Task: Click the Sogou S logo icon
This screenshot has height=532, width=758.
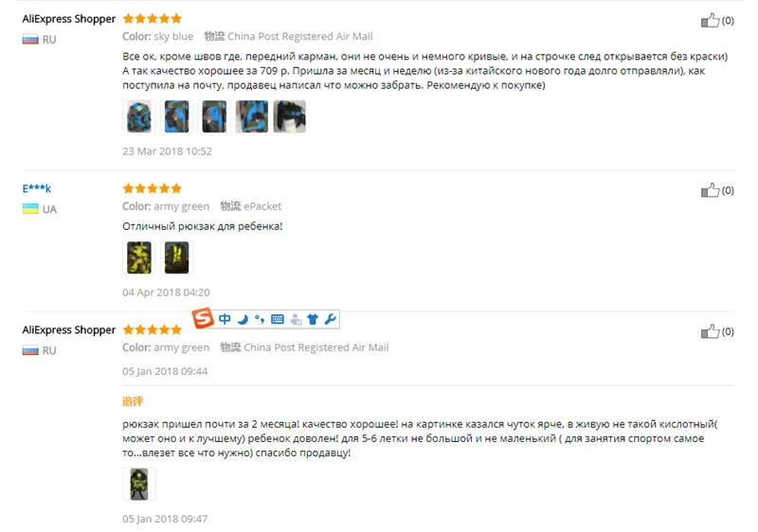Action: tap(203, 318)
